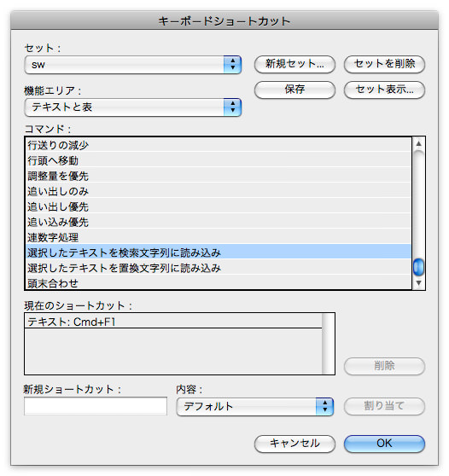Click the セット表示... button
The height and width of the screenshot is (476, 449).
click(x=384, y=90)
